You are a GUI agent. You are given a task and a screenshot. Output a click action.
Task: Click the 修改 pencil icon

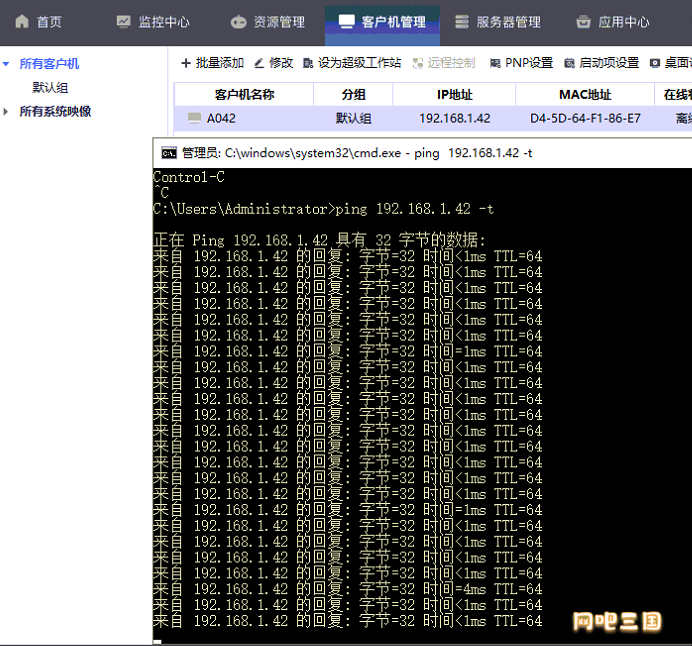[x=259, y=64]
